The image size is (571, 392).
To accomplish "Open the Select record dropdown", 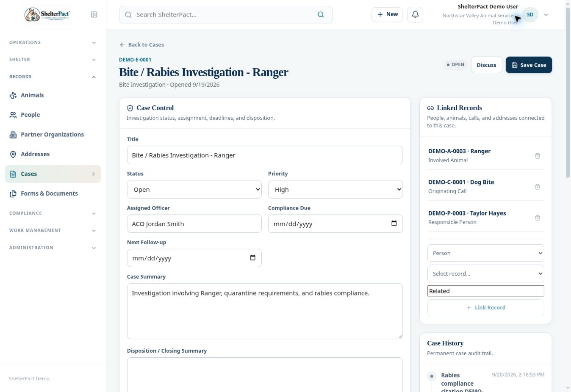I will [x=485, y=273].
